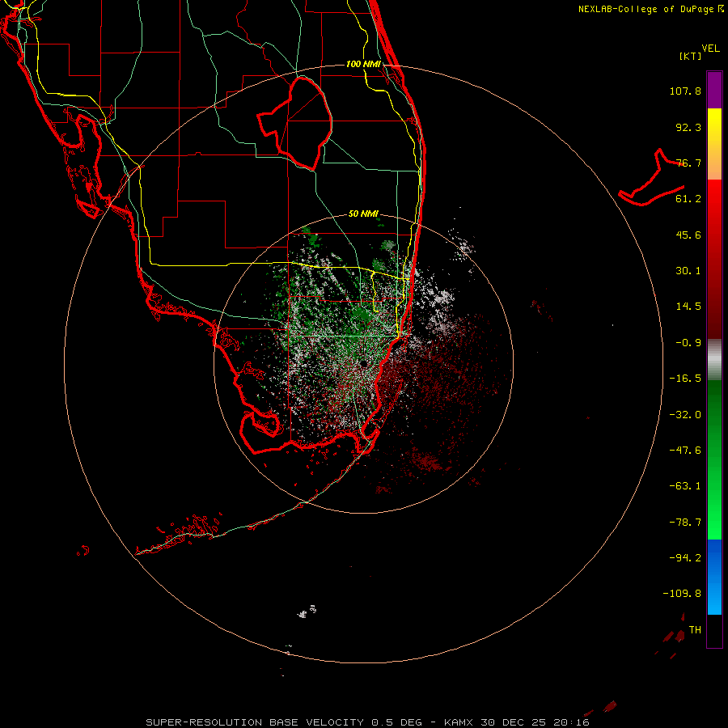Click the -16.5 velocity scale value

pos(685,379)
